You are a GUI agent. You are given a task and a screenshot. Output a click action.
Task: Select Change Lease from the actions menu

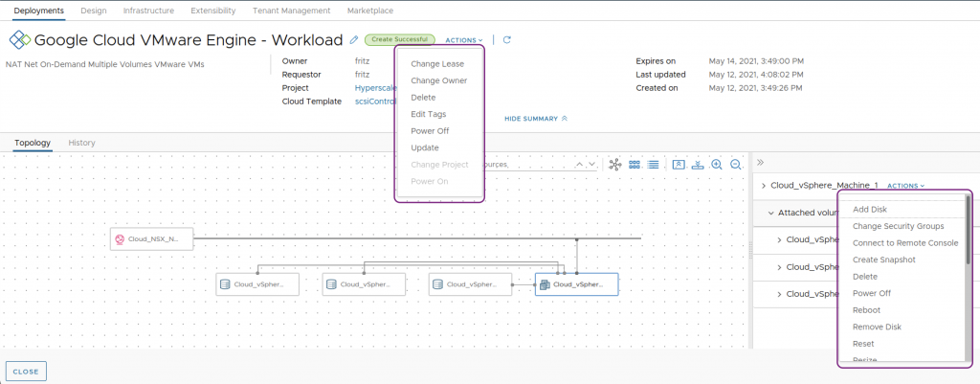437,64
